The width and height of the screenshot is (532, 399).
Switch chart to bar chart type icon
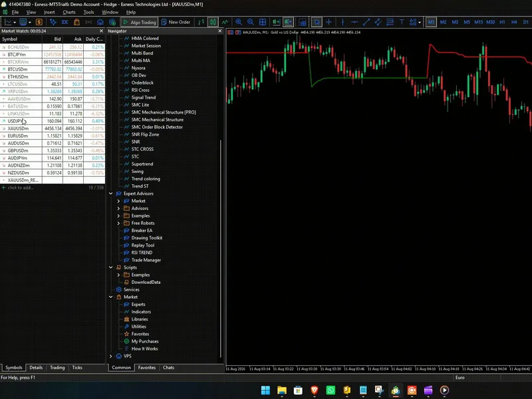(201, 22)
